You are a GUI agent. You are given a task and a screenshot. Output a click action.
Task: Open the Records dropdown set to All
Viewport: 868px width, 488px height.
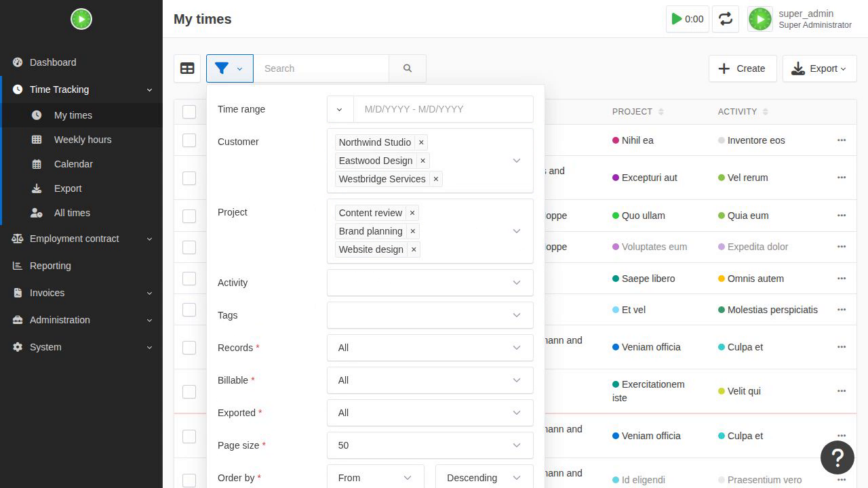[430, 348]
